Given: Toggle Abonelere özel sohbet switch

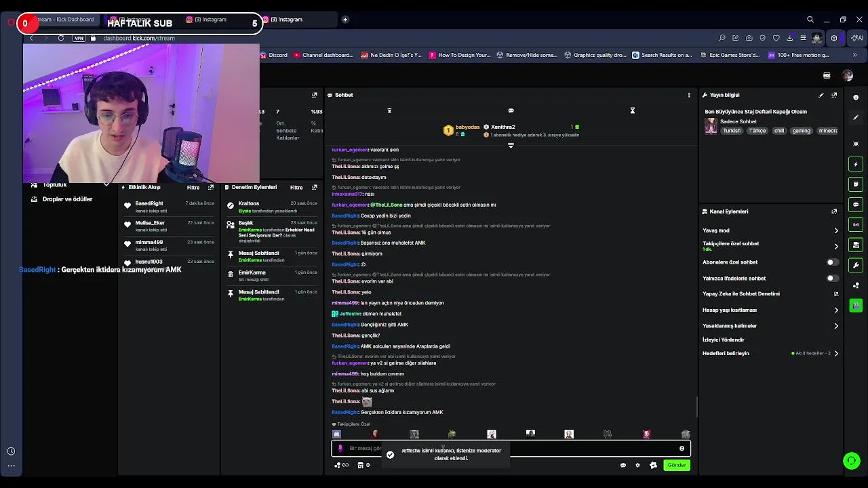Looking at the screenshot, I should (832, 262).
